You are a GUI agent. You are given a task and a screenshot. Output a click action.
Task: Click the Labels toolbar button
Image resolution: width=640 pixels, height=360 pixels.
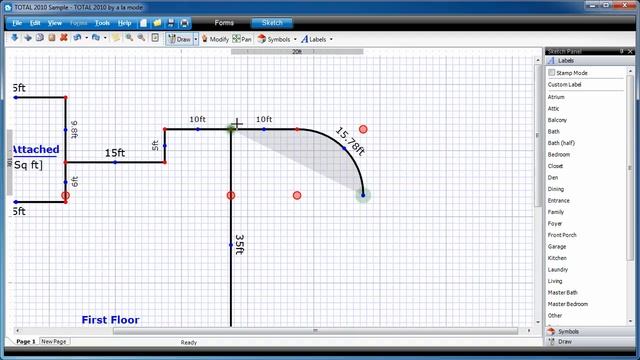313,39
